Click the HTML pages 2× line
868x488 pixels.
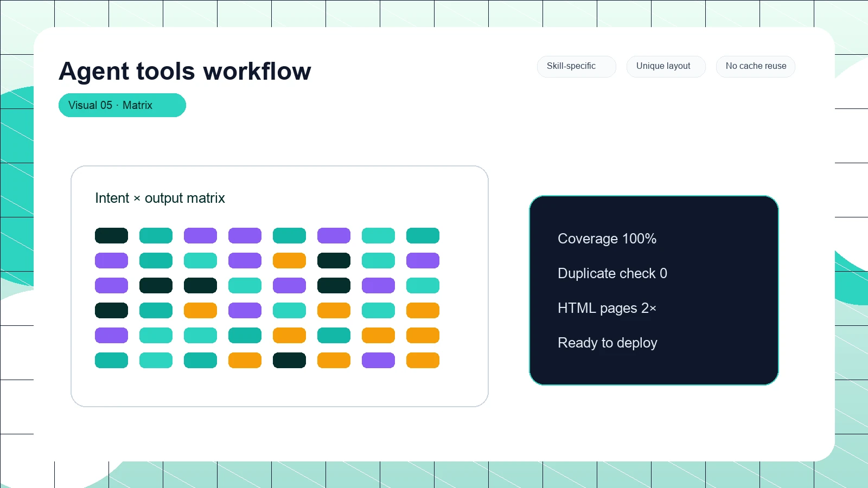click(607, 308)
